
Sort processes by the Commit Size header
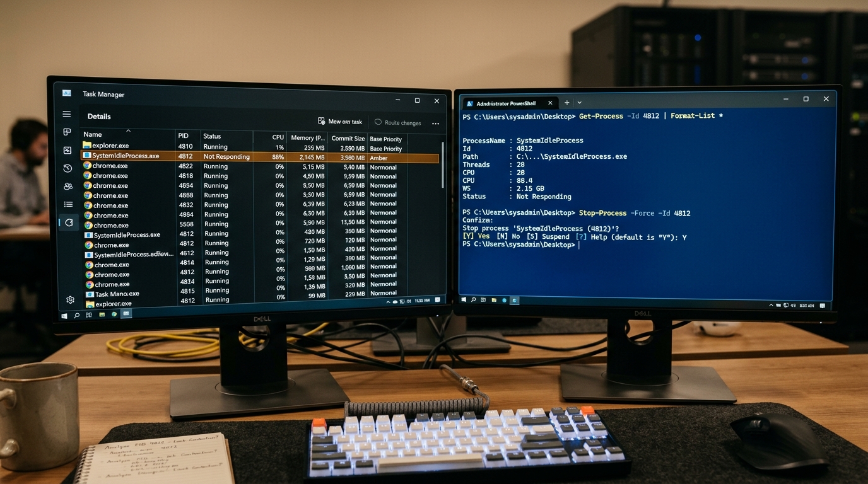click(348, 139)
